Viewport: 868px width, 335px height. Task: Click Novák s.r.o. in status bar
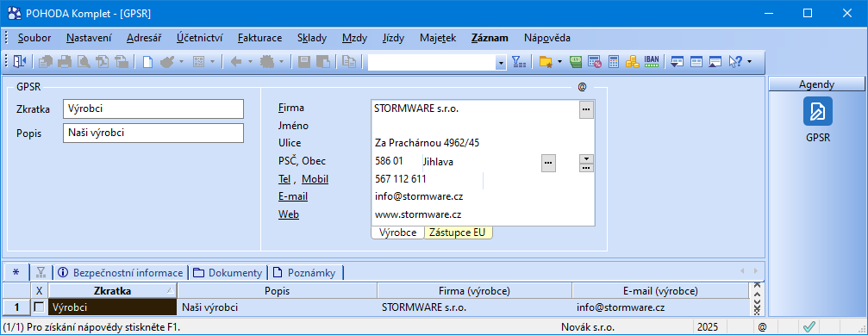(x=588, y=326)
